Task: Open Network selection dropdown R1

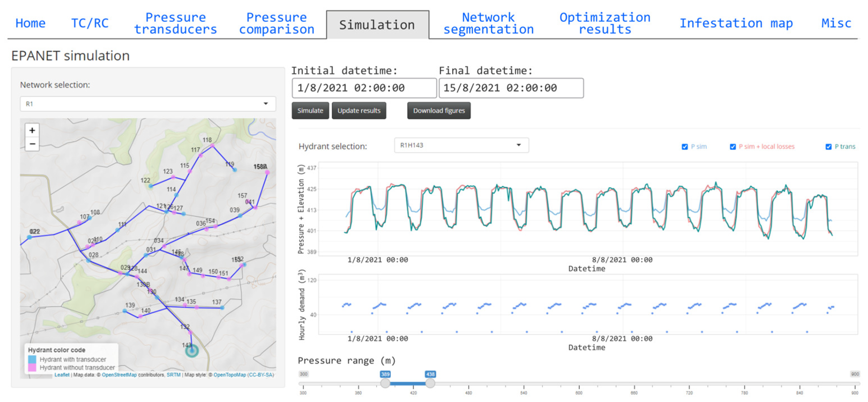Action: pos(148,104)
